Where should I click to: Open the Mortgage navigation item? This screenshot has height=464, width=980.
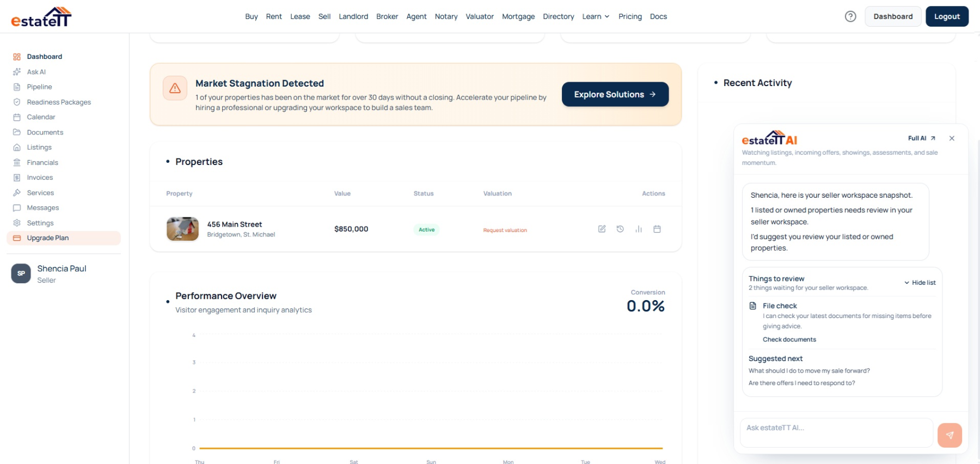pos(518,16)
